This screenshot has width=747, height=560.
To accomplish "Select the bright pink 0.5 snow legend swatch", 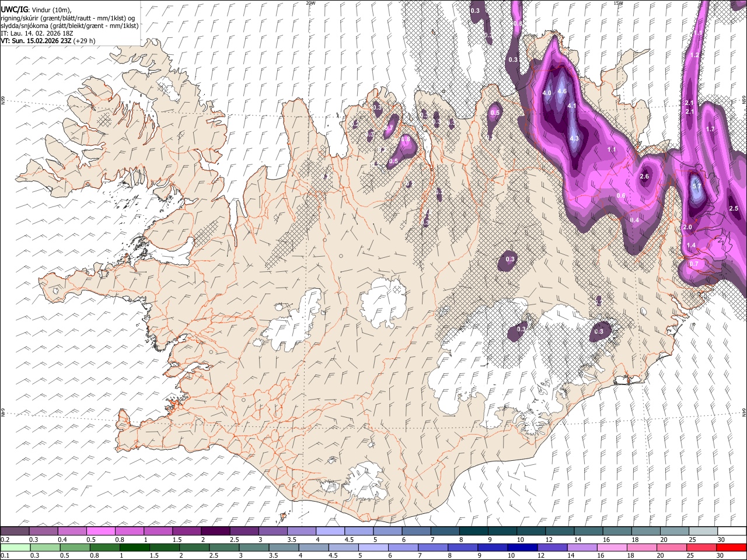I will point(100,531).
